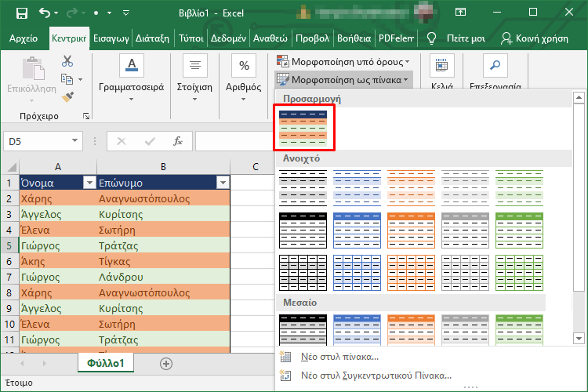Customize the Quick Access Toolbar dropdown
This screenshot has height=392, width=588.
[x=126, y=13]
